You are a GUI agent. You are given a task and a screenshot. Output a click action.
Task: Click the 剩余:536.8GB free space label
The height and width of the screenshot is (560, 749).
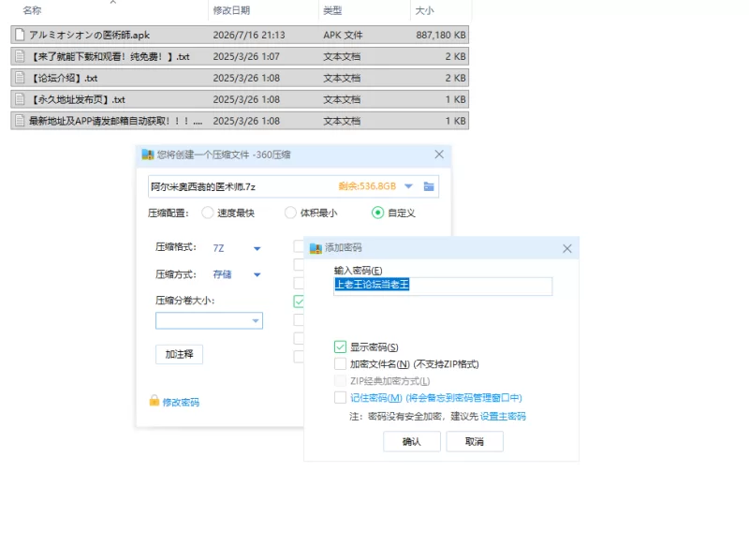(x=367, y=186)
